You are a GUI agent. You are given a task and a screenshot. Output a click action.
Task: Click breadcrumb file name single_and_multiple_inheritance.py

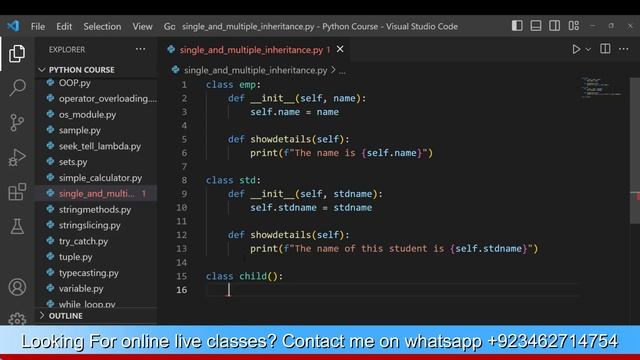(x=256, y=70)
